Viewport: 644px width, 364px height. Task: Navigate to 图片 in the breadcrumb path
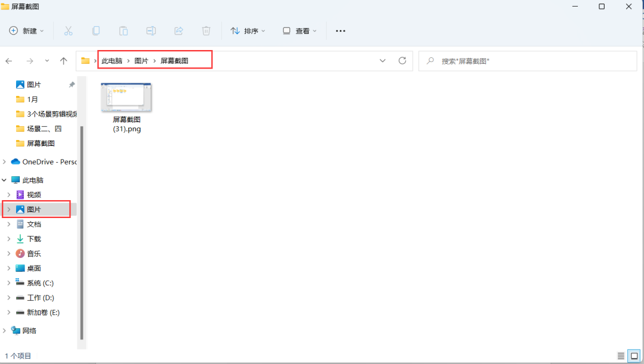tap(141, 60)
